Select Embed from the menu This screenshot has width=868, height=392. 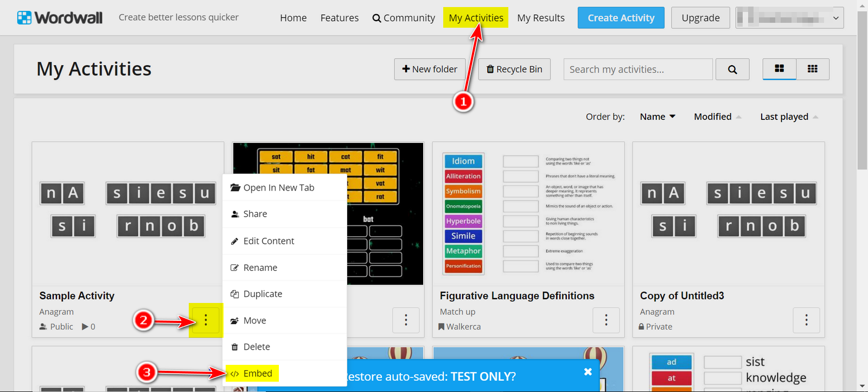tap(285, 374)
